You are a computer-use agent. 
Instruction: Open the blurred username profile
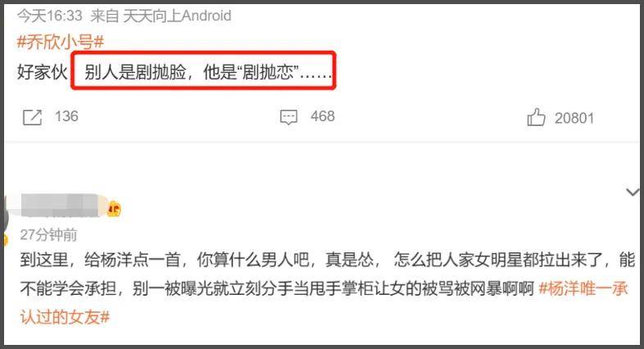pyautogui.click(x=61, y=206)
